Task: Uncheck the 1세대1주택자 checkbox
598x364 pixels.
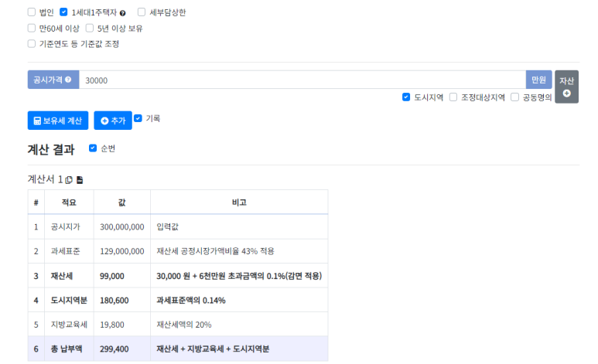Action: (63, 12)
